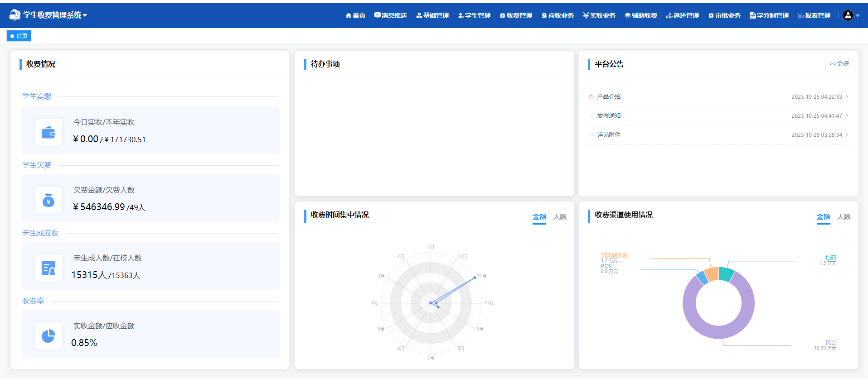Open 基础管理 menu
The height and width of the screenshot is (379, 868).
[x=432, y=15]
